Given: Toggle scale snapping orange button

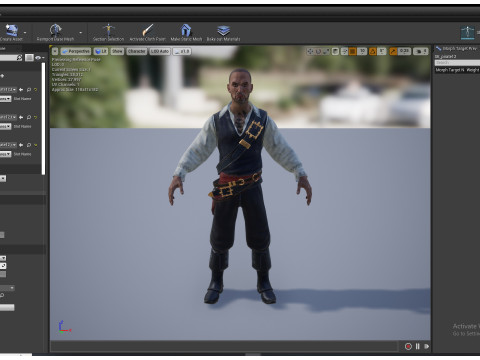Looking at the screenshot, I should pos(393,51).
